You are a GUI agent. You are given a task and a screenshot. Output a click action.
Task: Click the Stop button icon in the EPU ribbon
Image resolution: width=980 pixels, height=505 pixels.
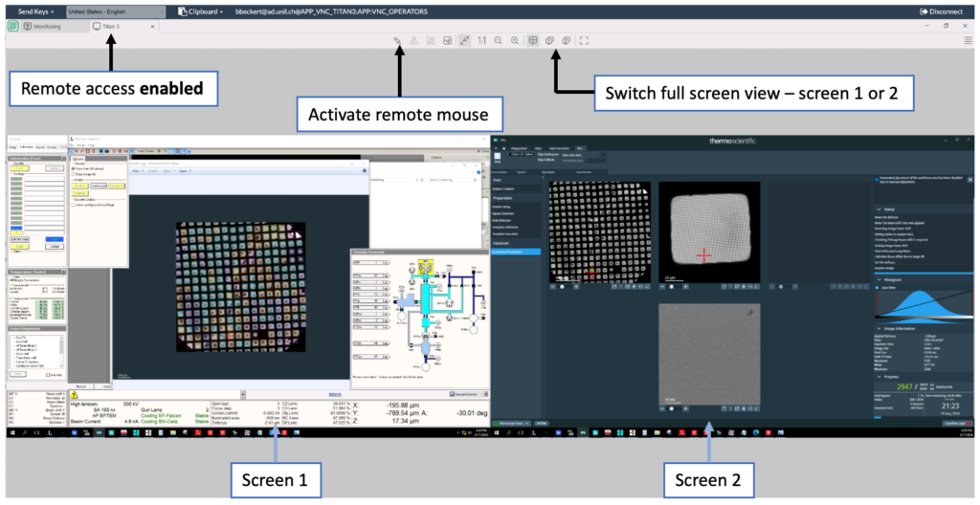click(498, 156)
